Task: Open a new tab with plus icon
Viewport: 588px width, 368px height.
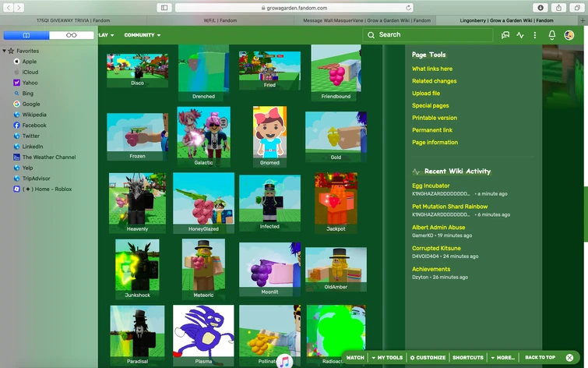Action: (x=583, y=20)
